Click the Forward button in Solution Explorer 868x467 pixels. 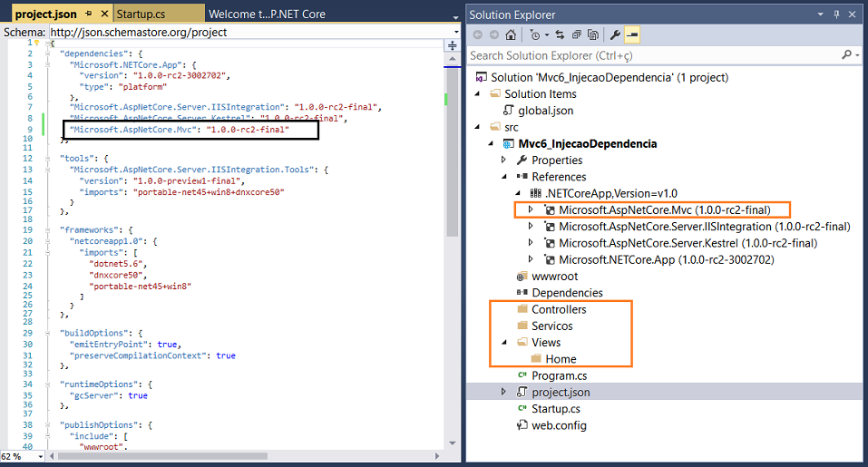click(493, 34)
